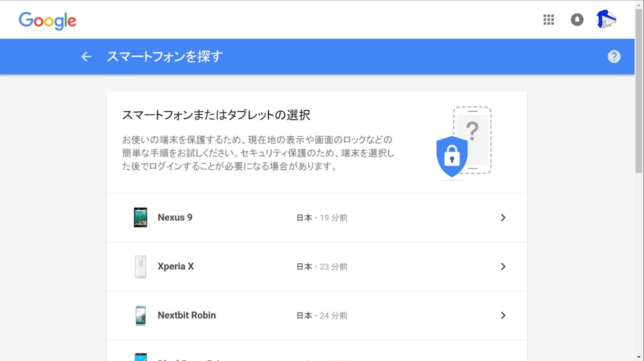
Task: Expand the Nexus 9 row chevron
Action: (x=503, y=218)
